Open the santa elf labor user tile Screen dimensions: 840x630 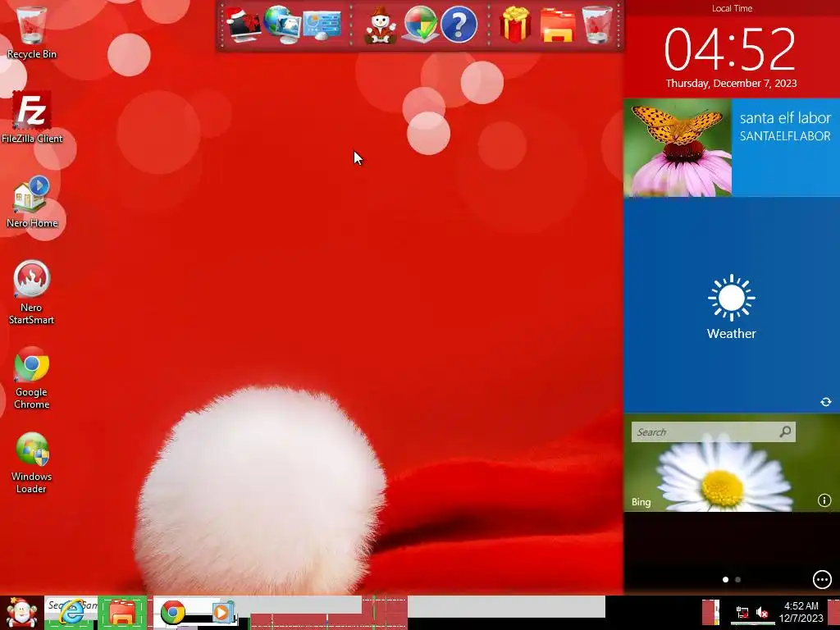point(785,148)
